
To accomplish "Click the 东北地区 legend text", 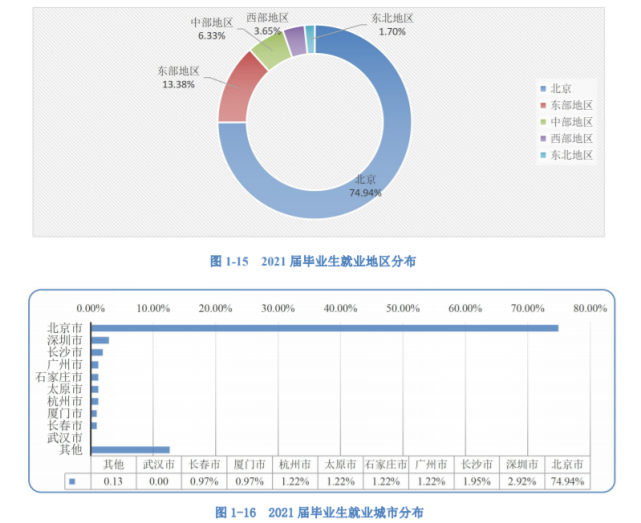I will [x=572, y=155].
